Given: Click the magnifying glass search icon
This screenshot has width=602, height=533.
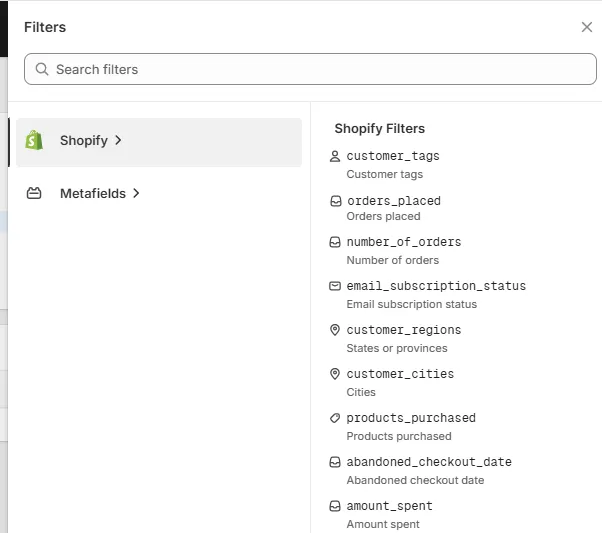Looking at the screenshot, I should click(x=41, y=69).
